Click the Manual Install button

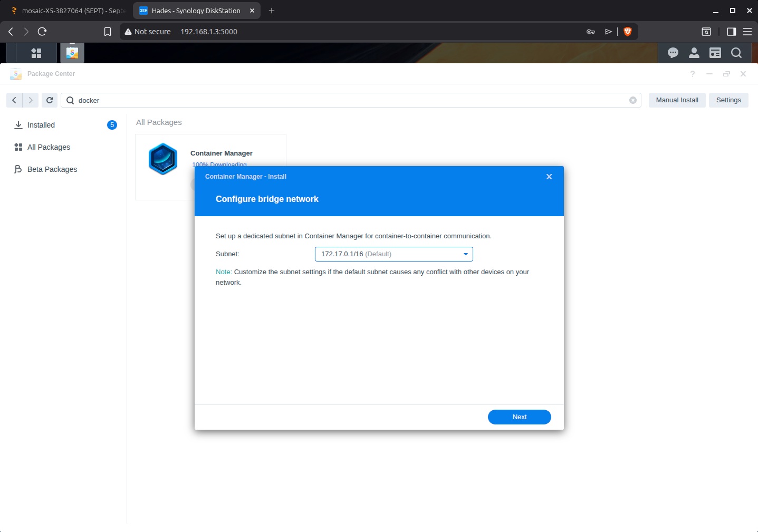[x=677, y=100]
